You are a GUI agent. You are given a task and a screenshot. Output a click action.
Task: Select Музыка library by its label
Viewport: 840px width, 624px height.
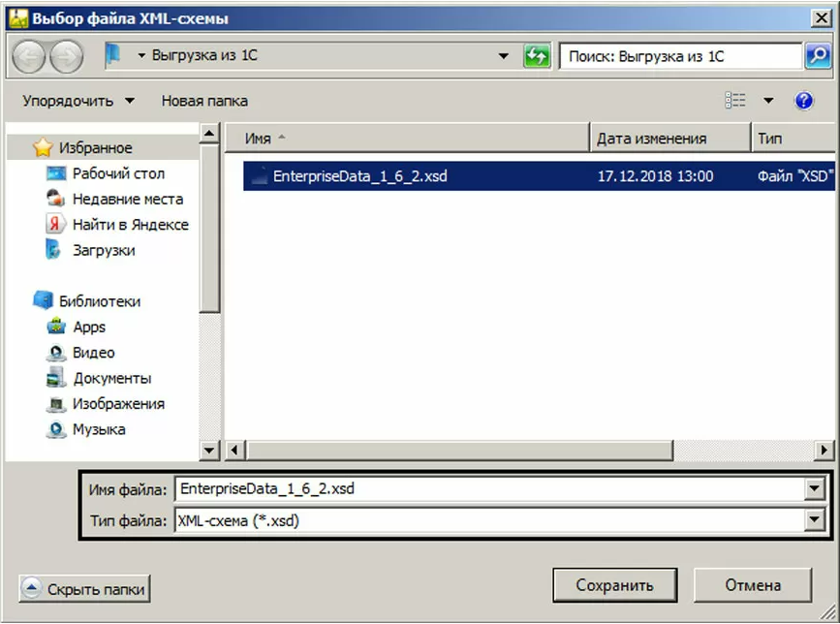pos(99,429)
